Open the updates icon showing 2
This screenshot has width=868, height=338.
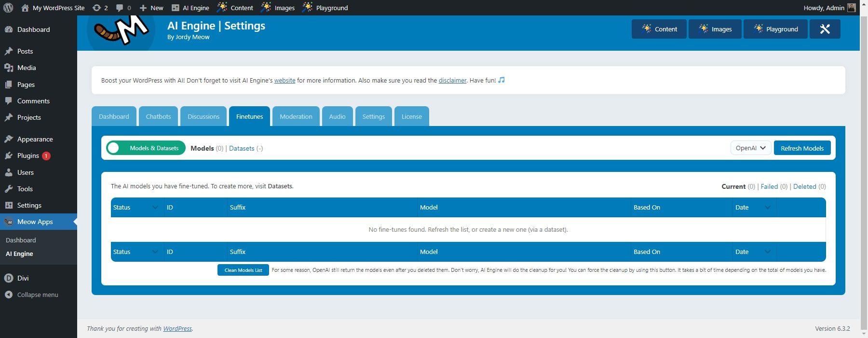coord(100,8)
